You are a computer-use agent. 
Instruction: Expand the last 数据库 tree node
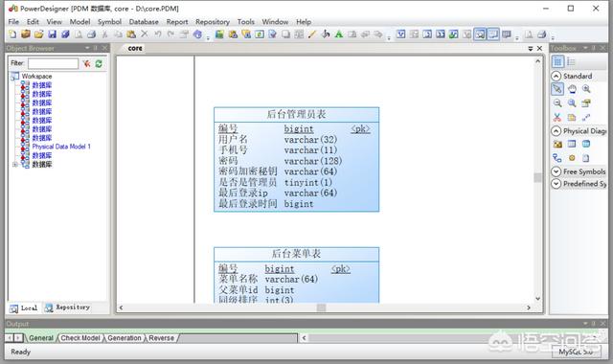pyautogui.click(x=15, y=165)
